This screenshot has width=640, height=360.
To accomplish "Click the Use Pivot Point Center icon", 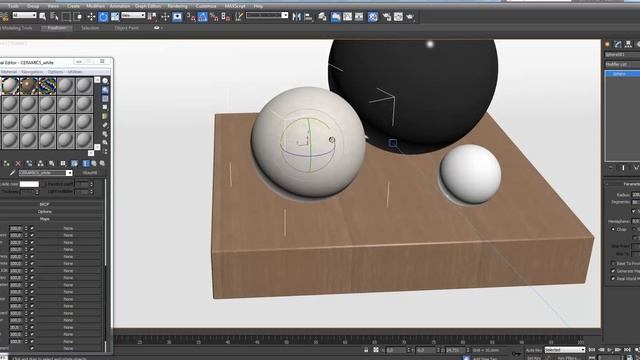I will [152, 17].
